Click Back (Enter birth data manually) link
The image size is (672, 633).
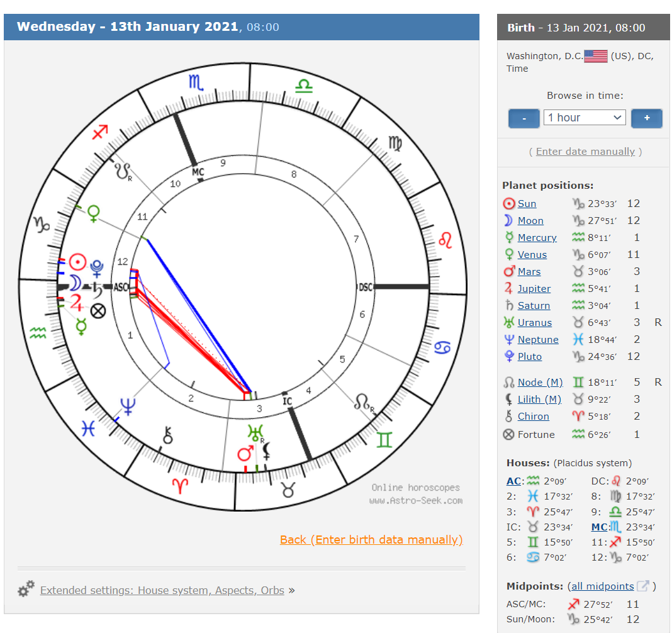click(371, 540)
